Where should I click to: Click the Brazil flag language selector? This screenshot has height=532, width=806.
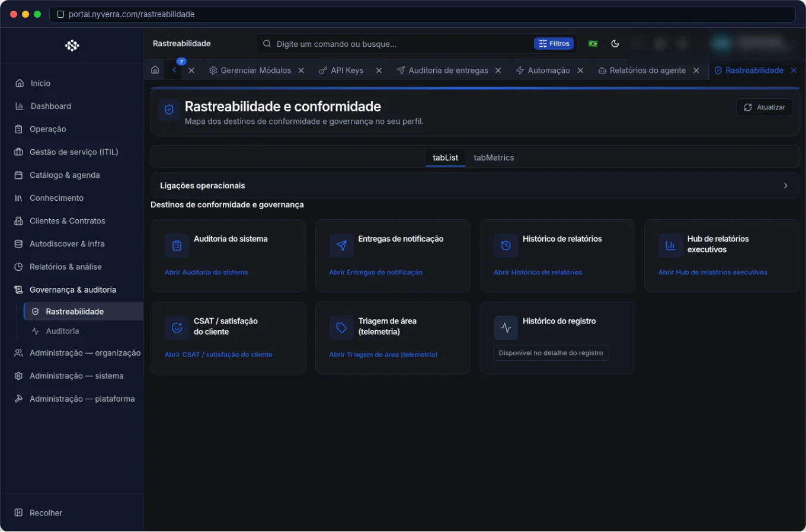click(x=593, y=43)
